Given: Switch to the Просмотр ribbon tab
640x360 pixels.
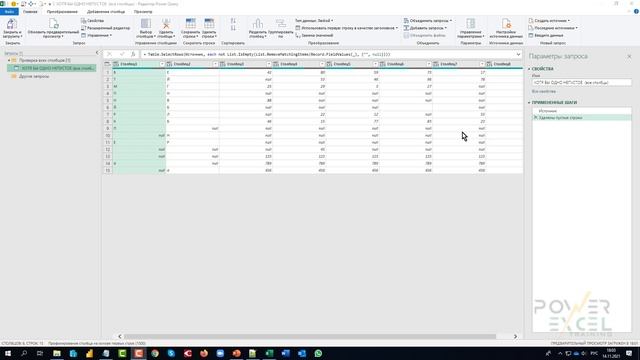Looking at the screenshot, I should tap(143, 11).
